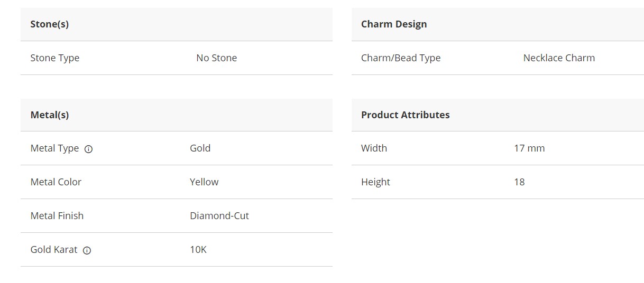
Task: Select the Height attribute label
Action: pos(375,182)
